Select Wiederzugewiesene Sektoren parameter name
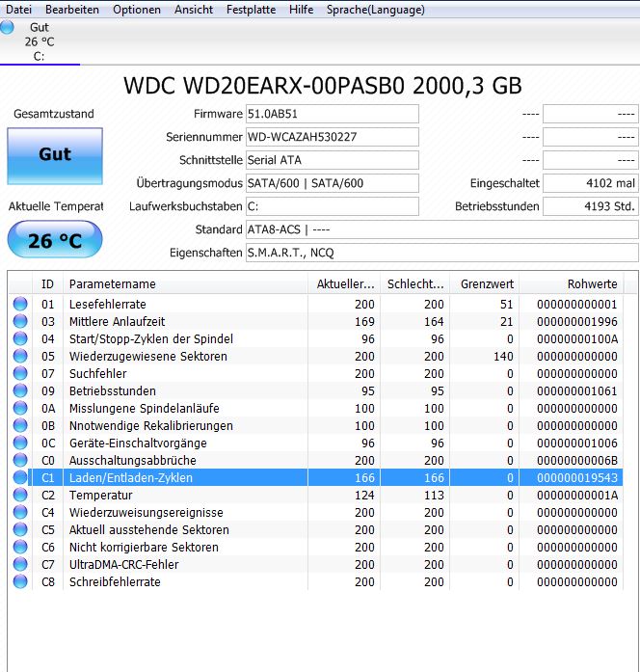Image resolution: width=640 pixels, height=672 pixels. (148, 356)
